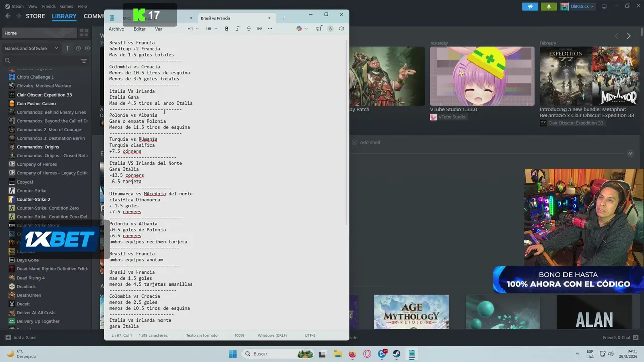Click Notepad vertical scrollbar
644x362 pixels.
point(347,133)
